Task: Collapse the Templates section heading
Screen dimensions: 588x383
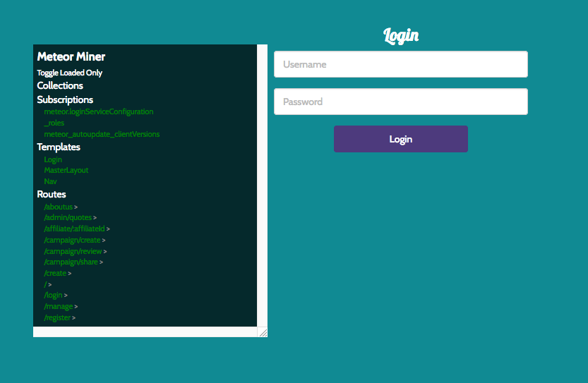Action: pos(59,147)
